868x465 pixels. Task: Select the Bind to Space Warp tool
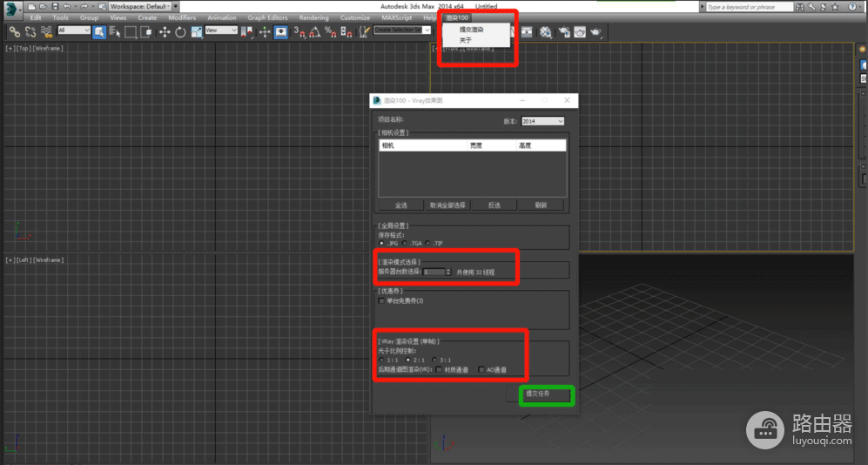pyautogui.click(x=46, y=32)
